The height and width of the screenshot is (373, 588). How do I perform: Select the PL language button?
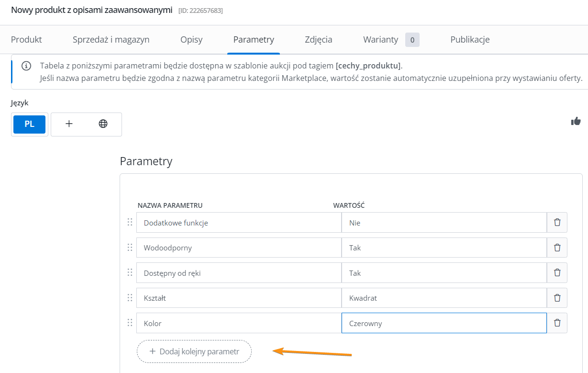coord(29,124)
